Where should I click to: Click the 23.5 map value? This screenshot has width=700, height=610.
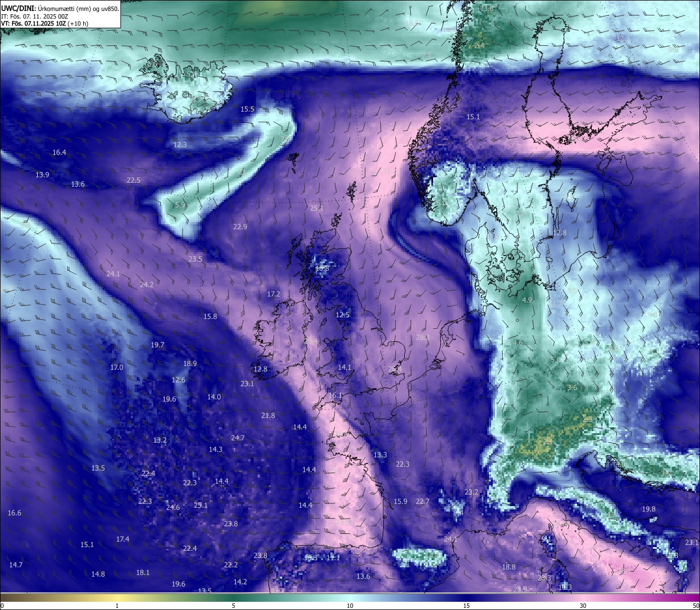[x=195, y=259]
